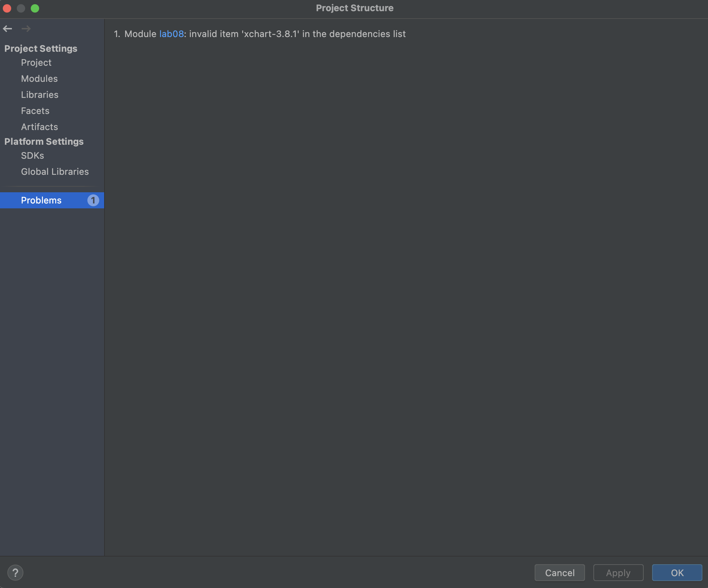Open the help question mark button
Viewport: 708px width, 588px height.
(15, 573)
